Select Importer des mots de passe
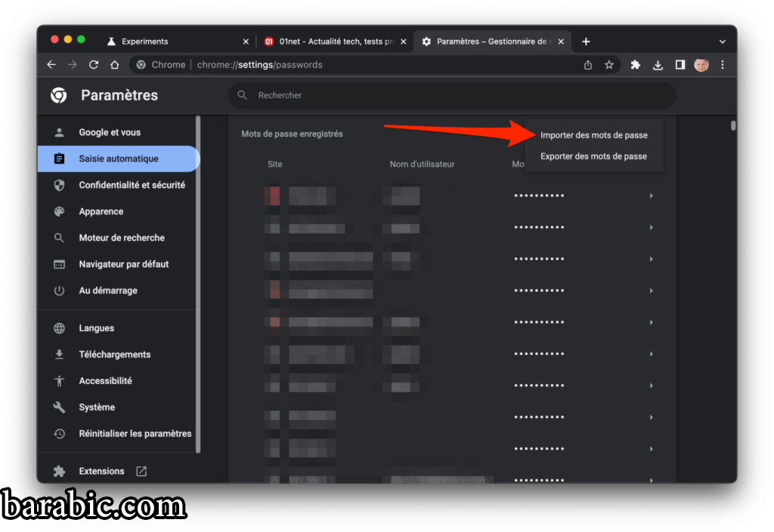774x532 pixels. point(593,135)
